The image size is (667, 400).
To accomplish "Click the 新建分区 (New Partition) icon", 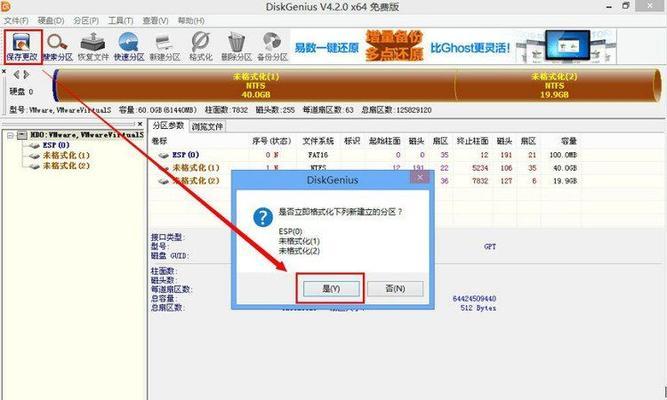I will tap(165, 46).
